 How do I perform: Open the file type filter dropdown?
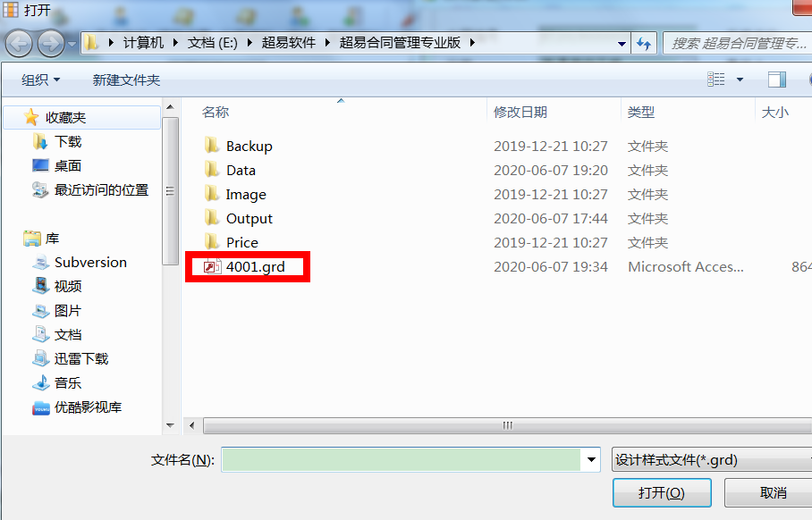click(712, 459)
